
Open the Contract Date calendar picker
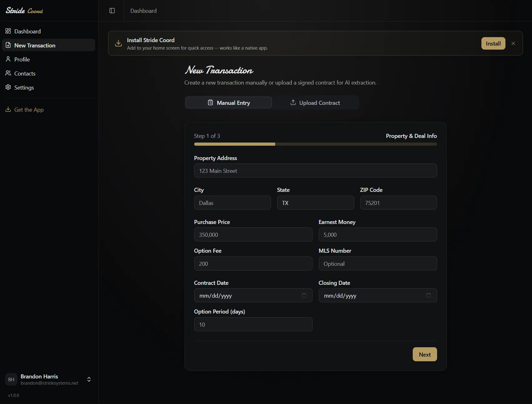tap(304, 295)
